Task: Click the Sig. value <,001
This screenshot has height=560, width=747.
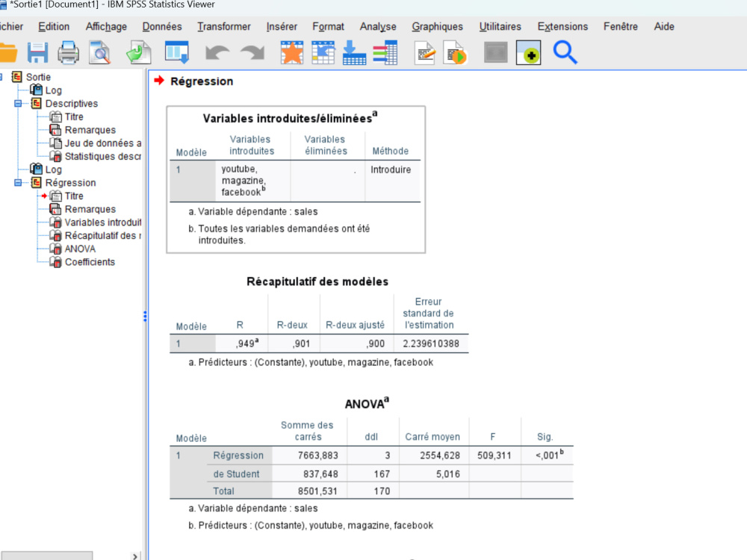Action: point(549,455)
